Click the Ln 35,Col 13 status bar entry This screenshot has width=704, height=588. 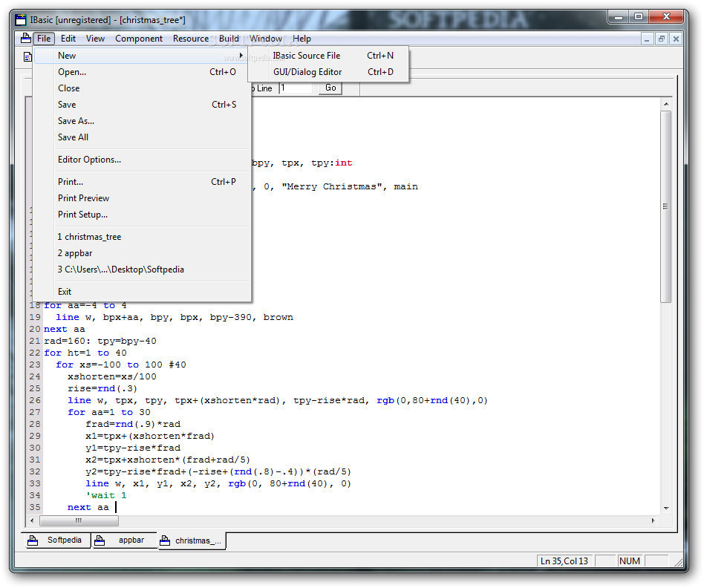click(565, 561)
